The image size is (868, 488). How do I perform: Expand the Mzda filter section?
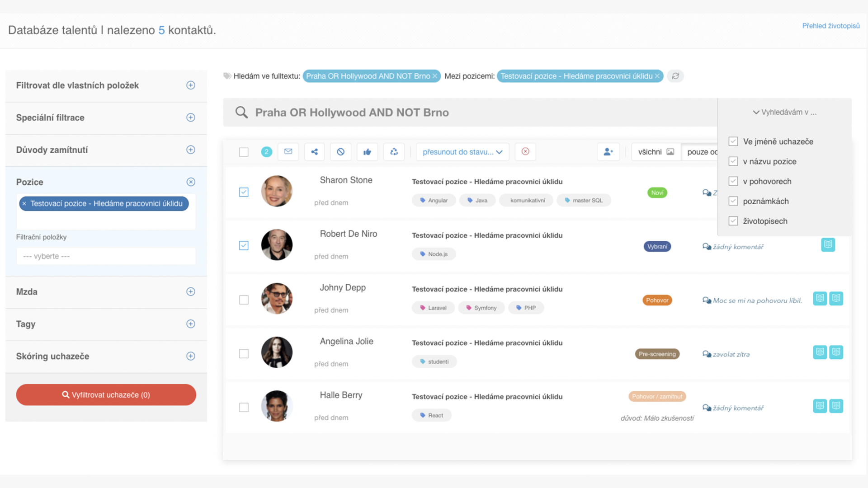point(191,292)
